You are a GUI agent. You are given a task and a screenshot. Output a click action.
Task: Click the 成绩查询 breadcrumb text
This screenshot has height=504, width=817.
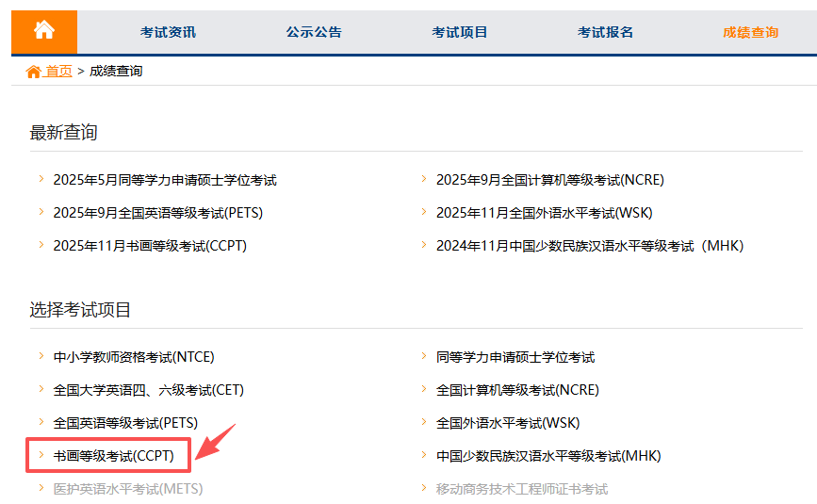coord(116,71)
